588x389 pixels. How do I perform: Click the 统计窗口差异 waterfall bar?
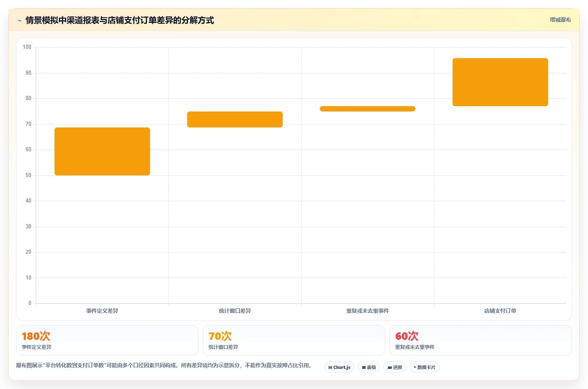pyautogui.click(x=235, y=119)
